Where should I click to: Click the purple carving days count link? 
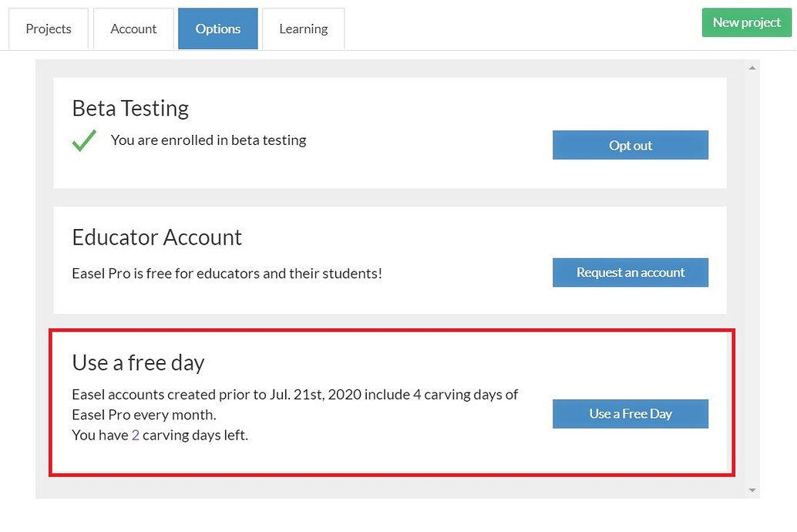135,435
